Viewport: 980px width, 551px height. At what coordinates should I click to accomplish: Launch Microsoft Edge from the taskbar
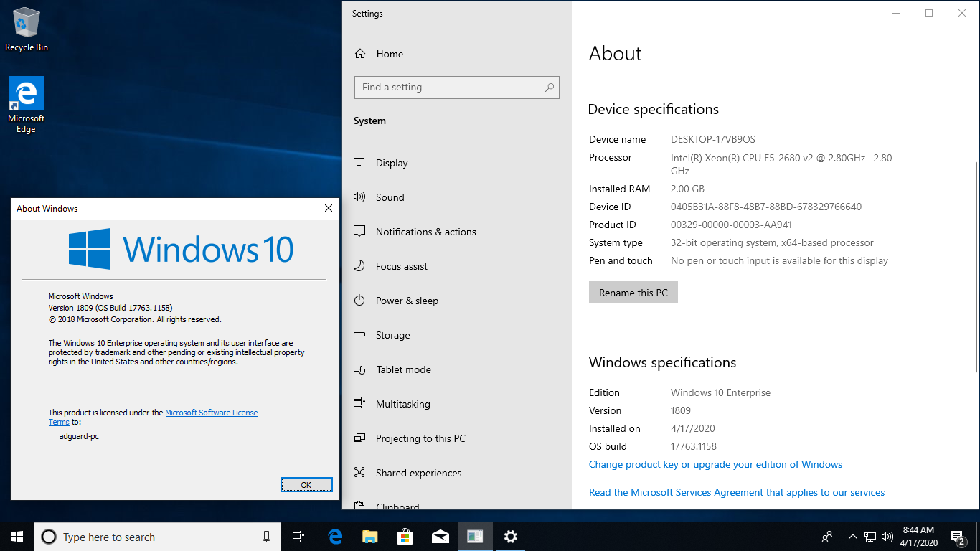pyautogui.click(x=335, y=537)
